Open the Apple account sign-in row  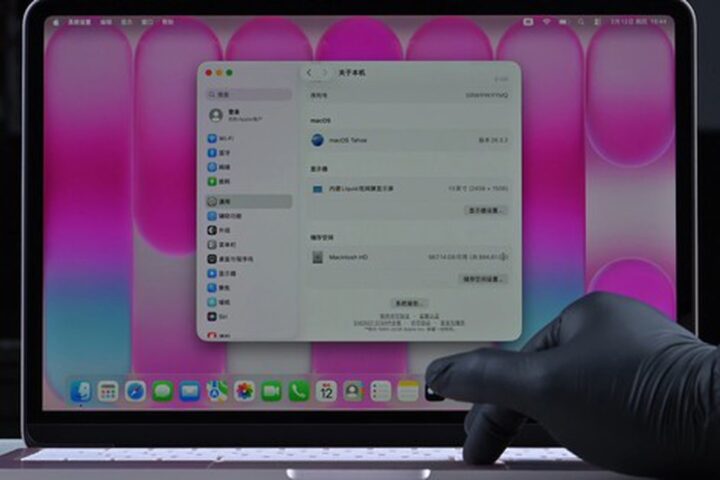click(x=248, y=115)
